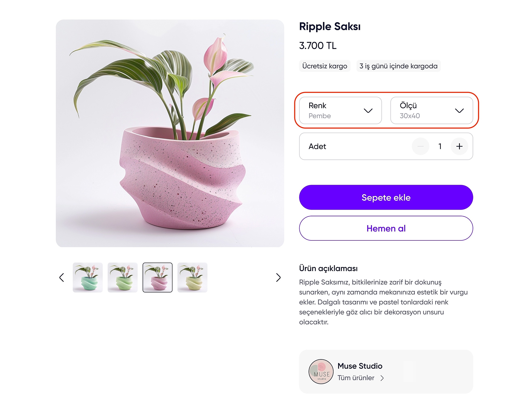Click the chevron beside Tüm ürünler
The image size is (532, 404).
(x=382, y=378)
